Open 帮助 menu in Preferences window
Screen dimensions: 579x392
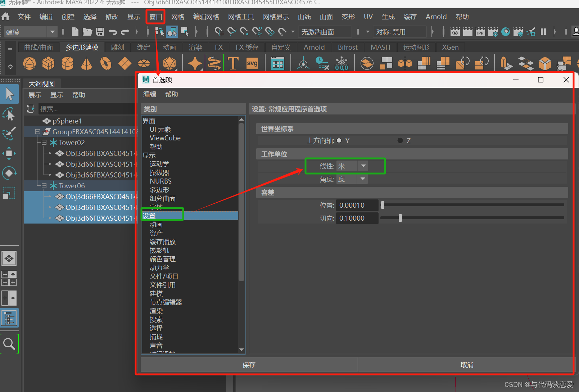tap(172, 94)
